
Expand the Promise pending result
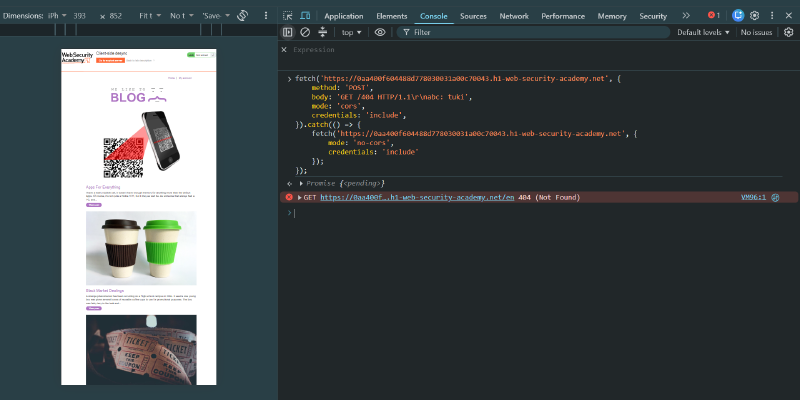point(302,183)
